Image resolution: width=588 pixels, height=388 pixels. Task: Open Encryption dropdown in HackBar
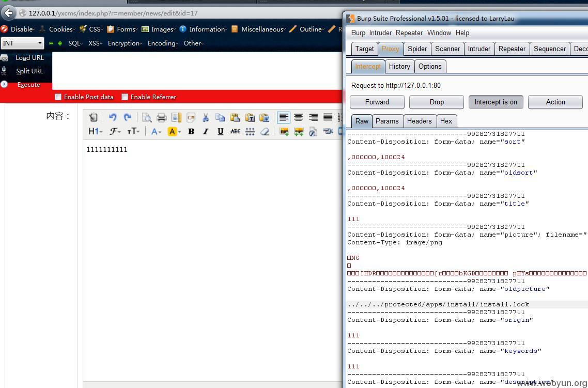point(125,43)
